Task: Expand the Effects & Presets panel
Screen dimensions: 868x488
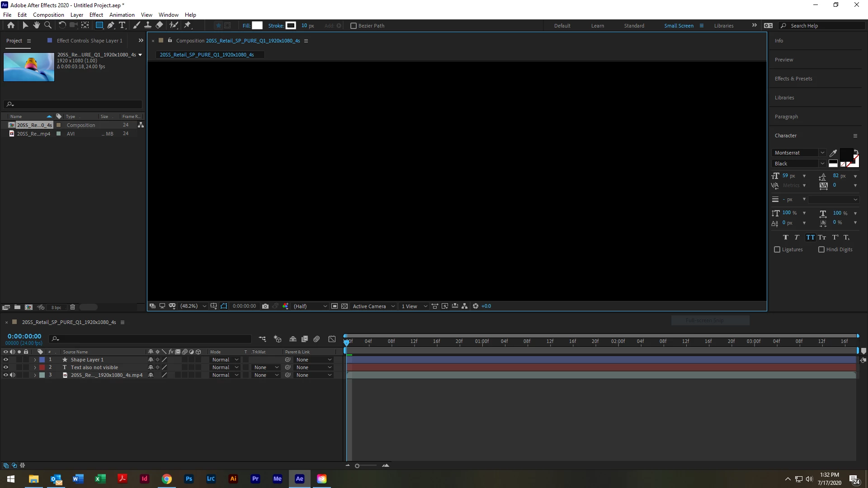Action: 793,79
